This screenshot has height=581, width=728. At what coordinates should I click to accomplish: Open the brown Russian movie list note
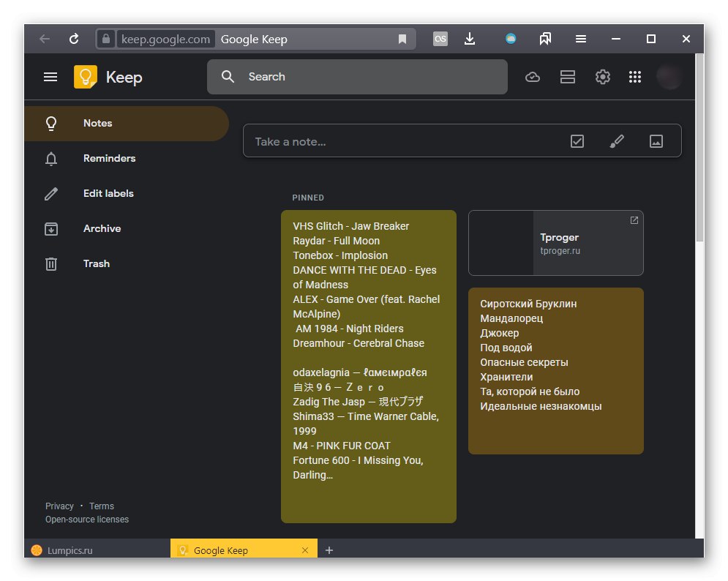[x=556, y=370]
